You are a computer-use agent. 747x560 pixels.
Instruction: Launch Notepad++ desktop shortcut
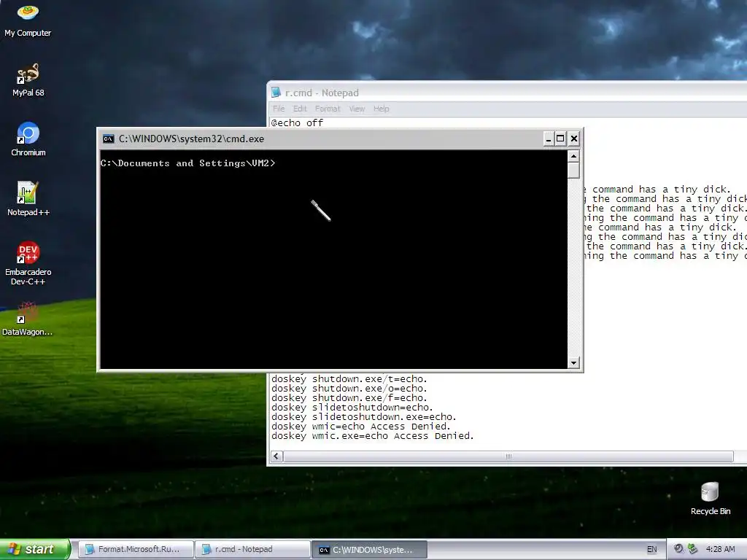(28, 199)
